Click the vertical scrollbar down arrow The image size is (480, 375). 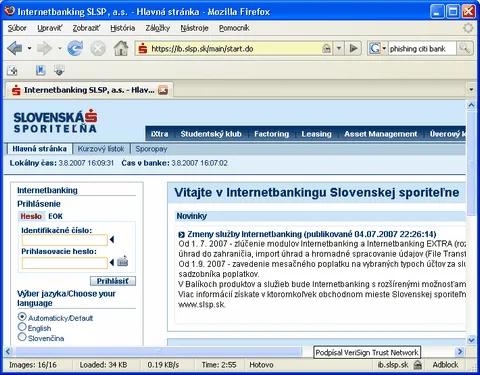tap(471, 340)
